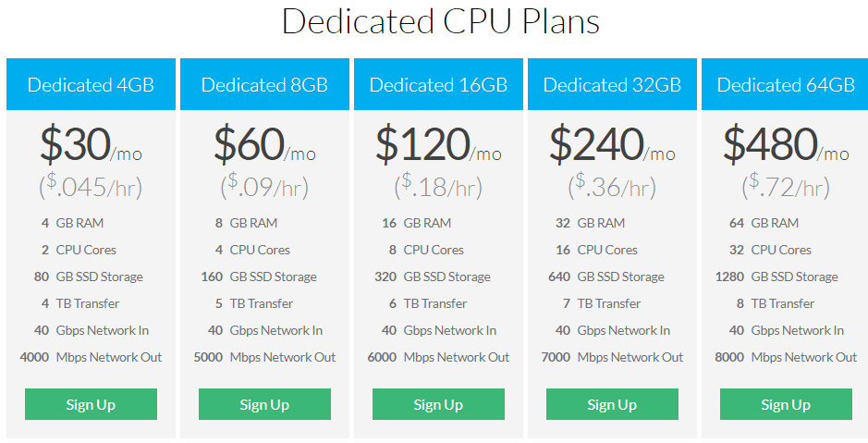Click the Dedicated 32GB header banner
868x443 pixels.
point(612,85)
